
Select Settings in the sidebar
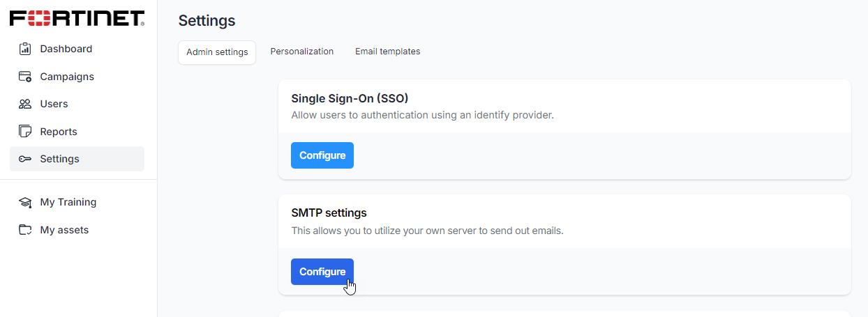click(60, 159)
